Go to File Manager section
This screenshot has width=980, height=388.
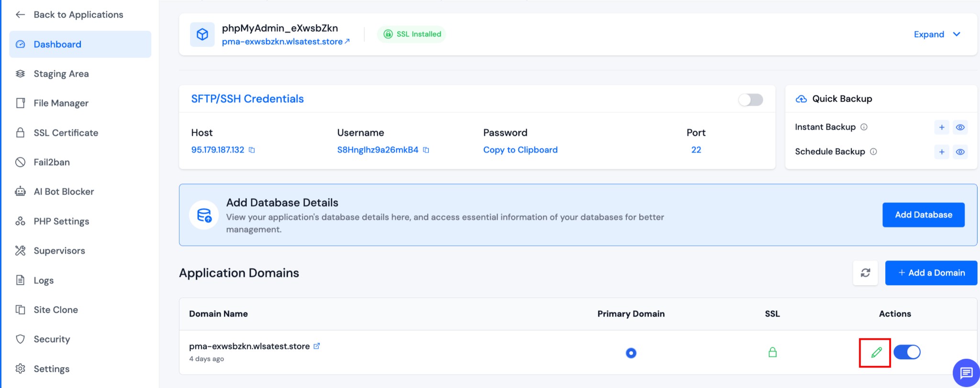pyautogui.click(x=61, y=103)
